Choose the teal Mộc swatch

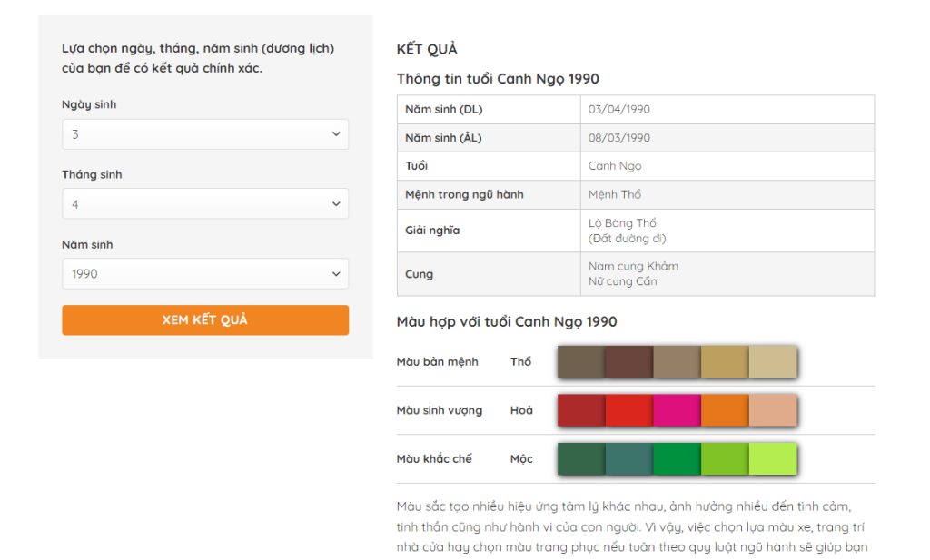tap(628, 459)
